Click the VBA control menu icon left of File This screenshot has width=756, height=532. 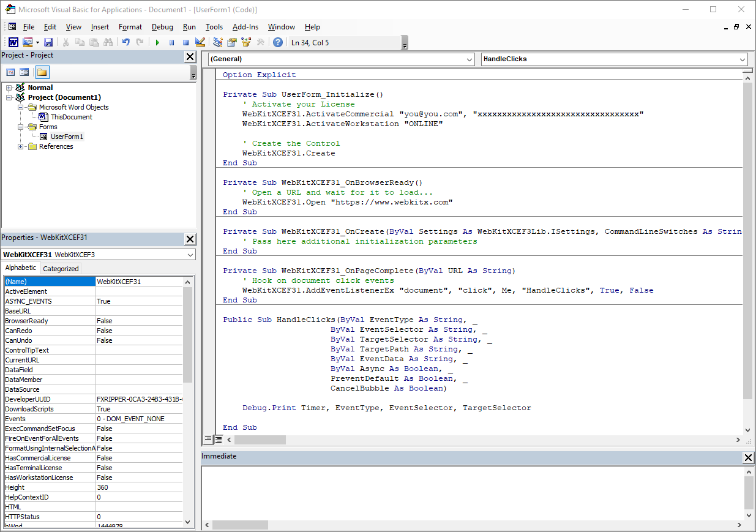click(x=12, y=27)
